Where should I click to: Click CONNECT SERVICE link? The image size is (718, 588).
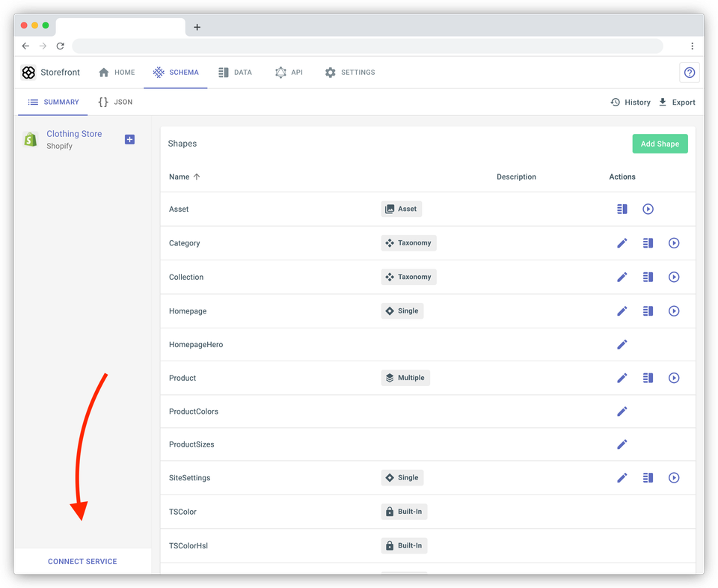pos(82,561)
